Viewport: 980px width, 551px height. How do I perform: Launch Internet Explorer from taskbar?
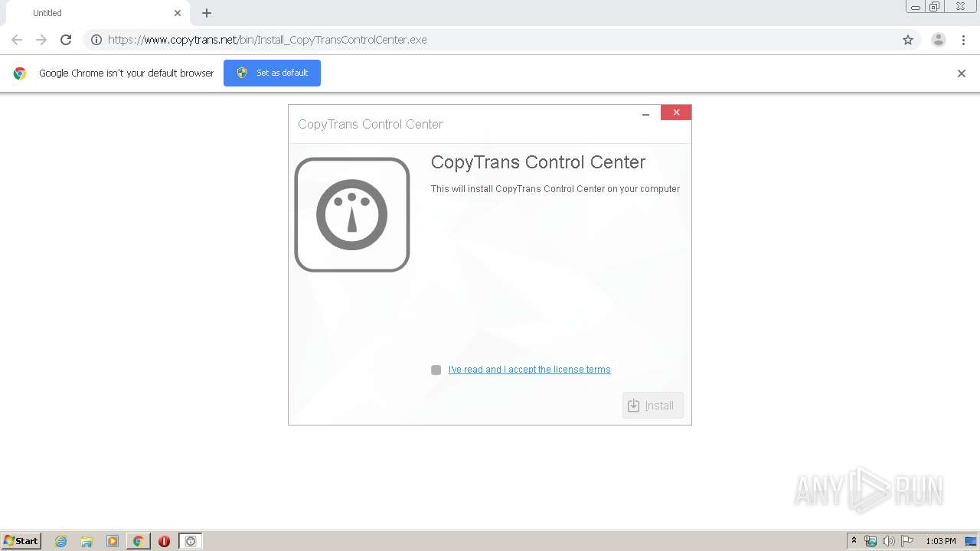[x=60, y=541]
